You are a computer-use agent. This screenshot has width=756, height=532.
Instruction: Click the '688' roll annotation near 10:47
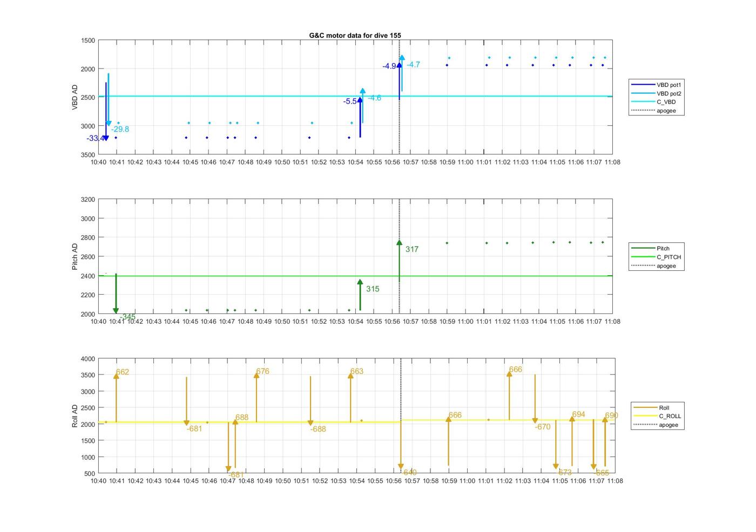point(242,417)
